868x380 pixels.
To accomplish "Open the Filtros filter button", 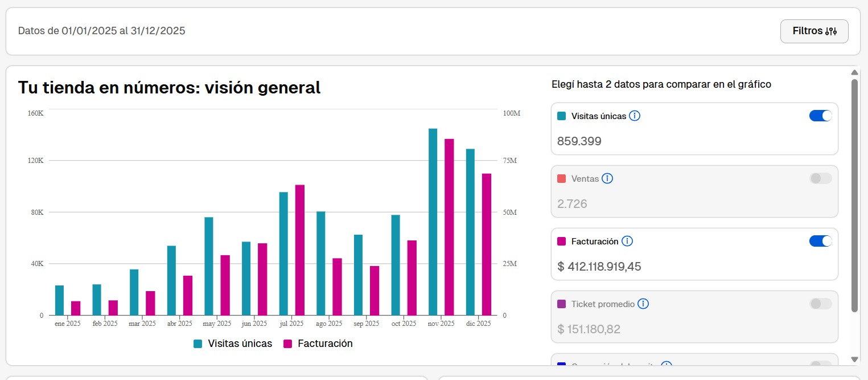I will click(814, 31).
